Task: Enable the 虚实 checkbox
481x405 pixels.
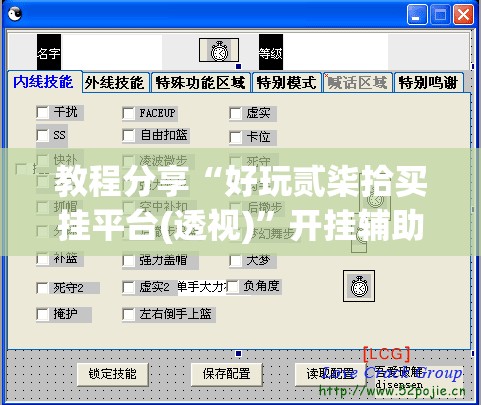Action: 235,113
